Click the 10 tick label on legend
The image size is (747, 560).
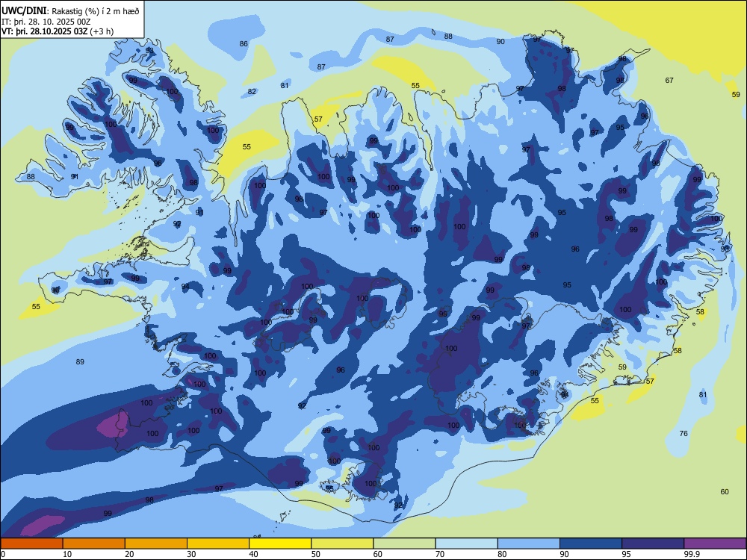(67, 554)
